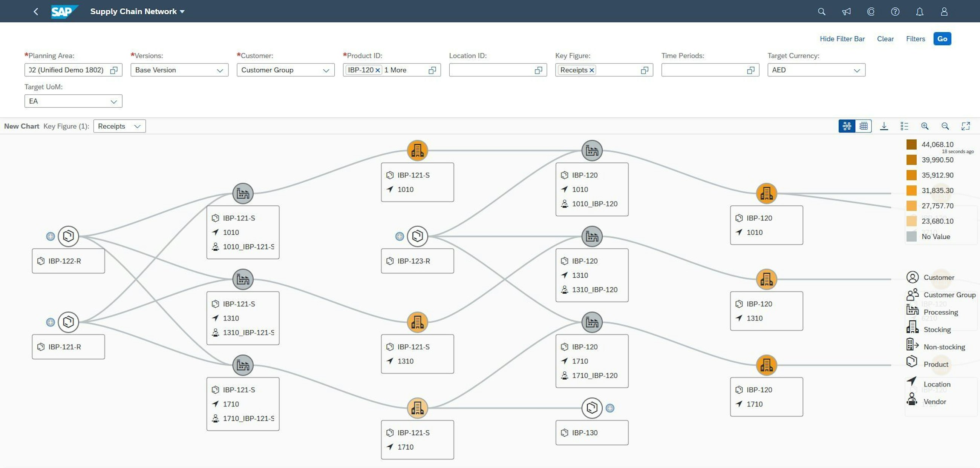
Task: Click inside the Location ID input field
Action: click(x=491, y=70)
